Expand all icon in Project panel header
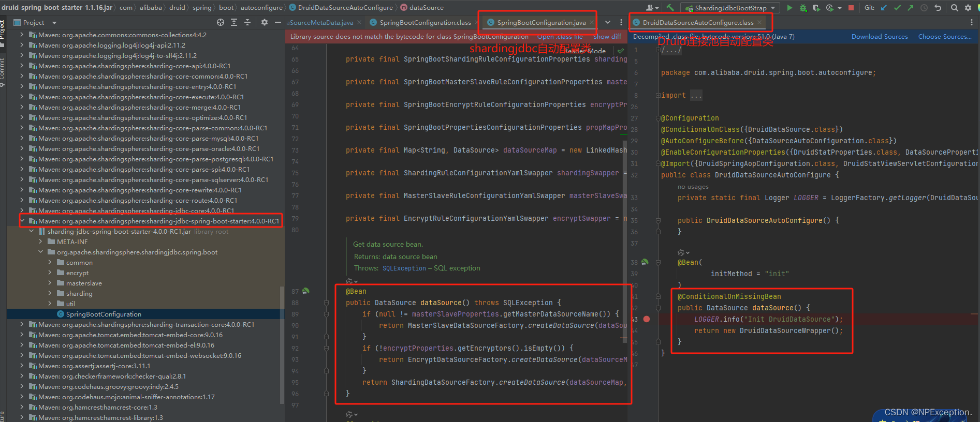Image resolution: width=980 pixels, height=422 pixels. pos(234,22)
